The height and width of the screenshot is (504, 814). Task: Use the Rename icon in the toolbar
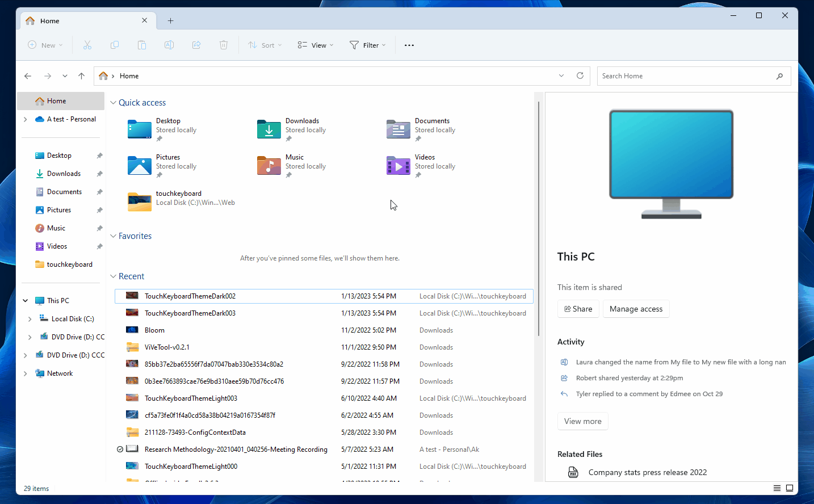pyautogui.click(x=169, y=45)
